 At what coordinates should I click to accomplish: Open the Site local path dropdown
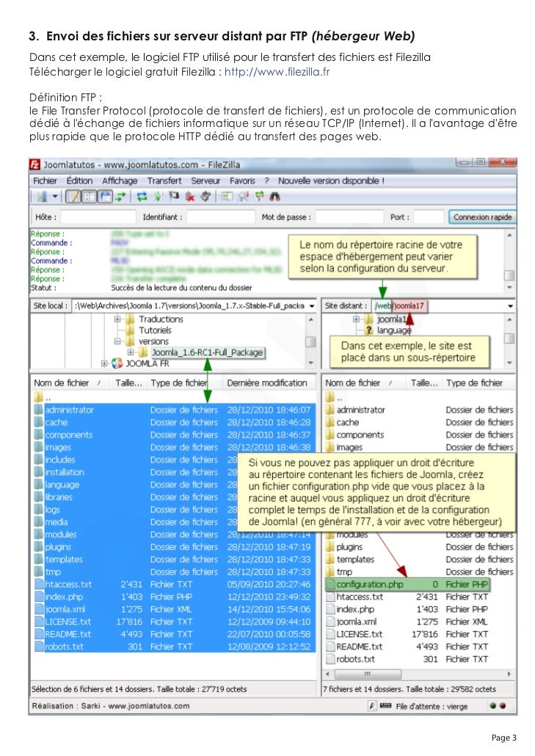pos(312,305)
